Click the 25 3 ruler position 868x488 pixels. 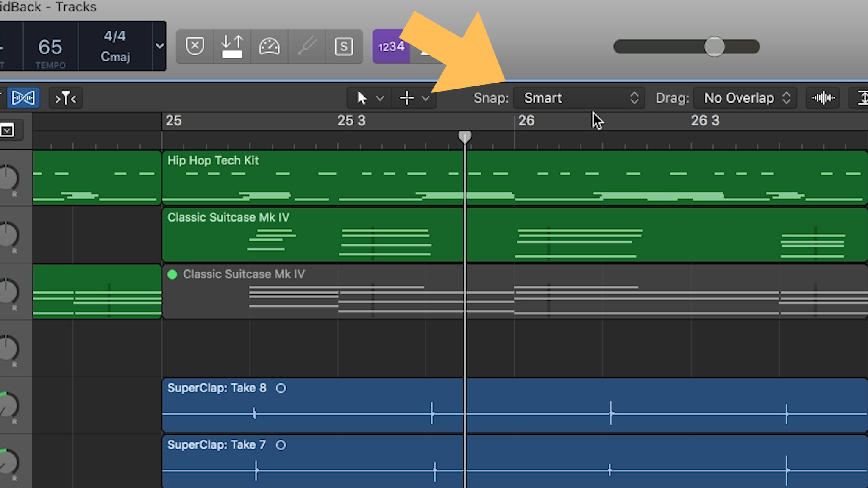(x=351, y=121)
